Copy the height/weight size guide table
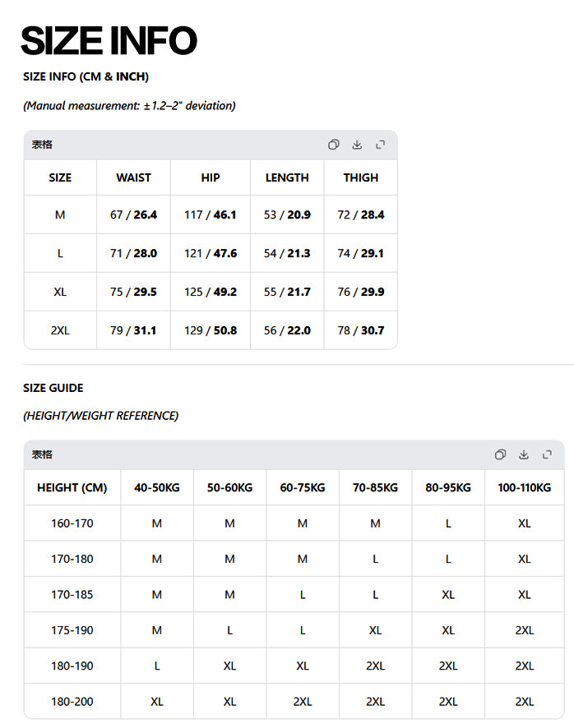The width and height of the screenshot is (574, 728). click(500, 454)
